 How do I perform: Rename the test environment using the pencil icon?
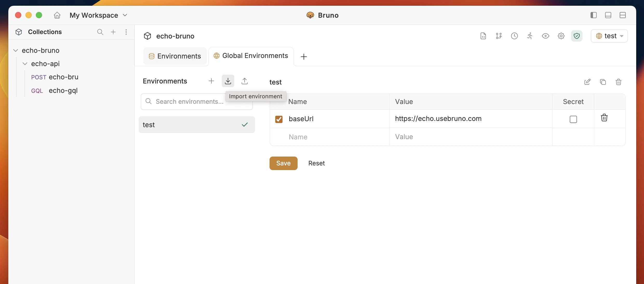coord(588,82)
